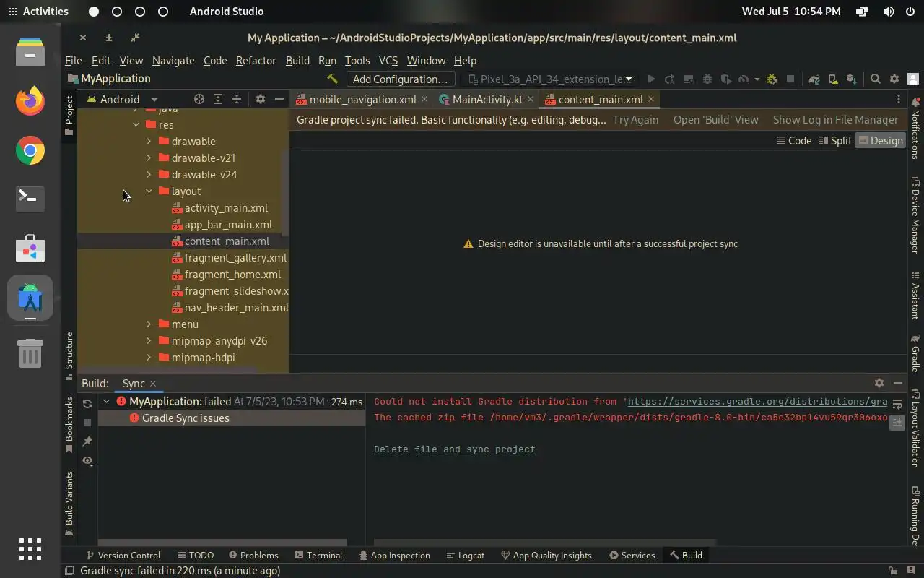The image size is (924, 578).
Task: Toggle Notifications side panel
Action: point(915,128)
